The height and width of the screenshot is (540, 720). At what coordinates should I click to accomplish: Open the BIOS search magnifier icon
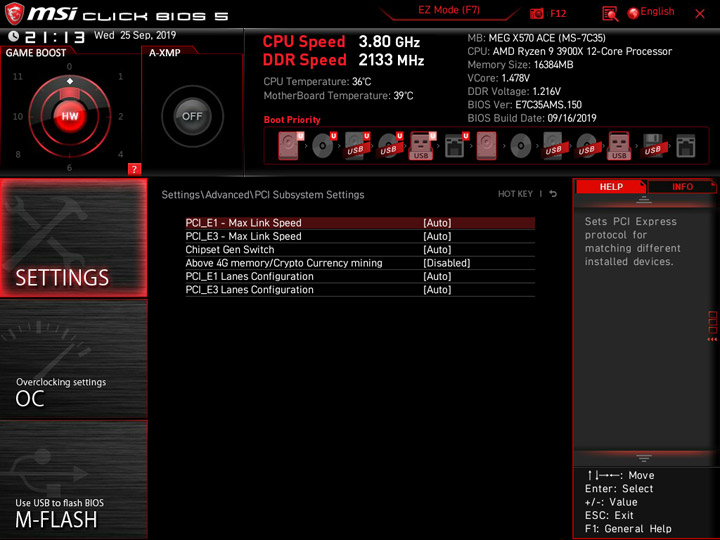click(x=610, y=14)
